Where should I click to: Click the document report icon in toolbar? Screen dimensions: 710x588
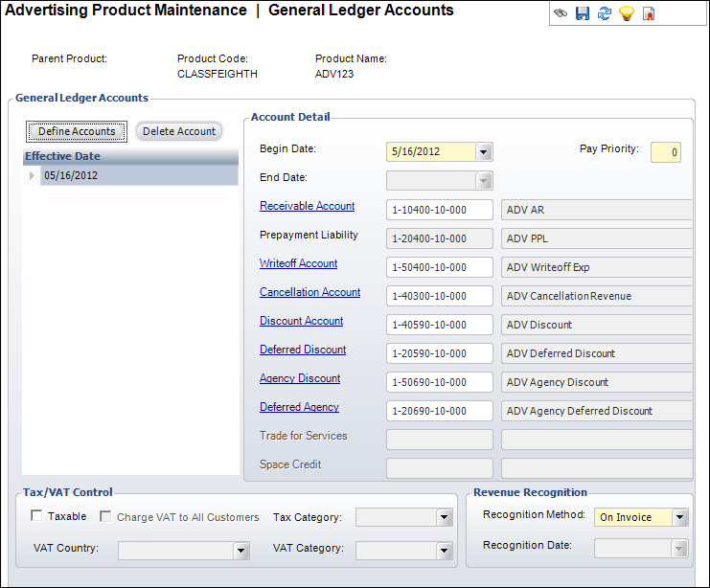[x=649, y=14]
